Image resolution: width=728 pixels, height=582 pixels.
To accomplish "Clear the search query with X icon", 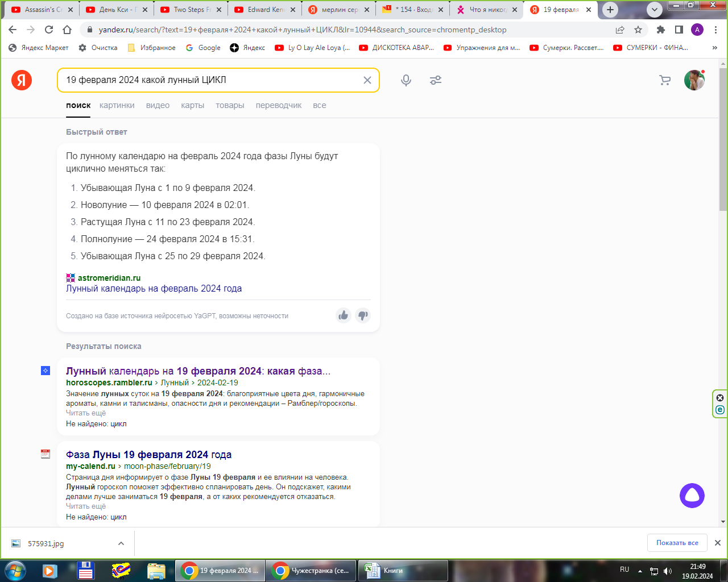I will 367,80.
